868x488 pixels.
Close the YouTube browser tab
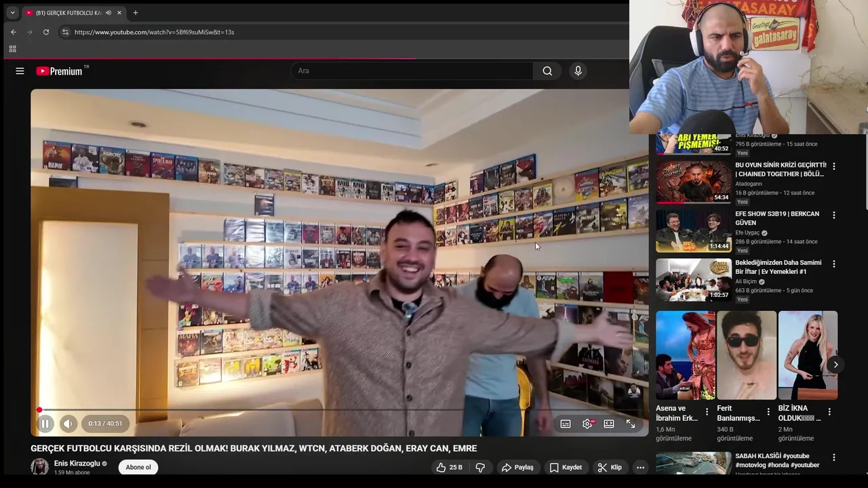[119, 12]
